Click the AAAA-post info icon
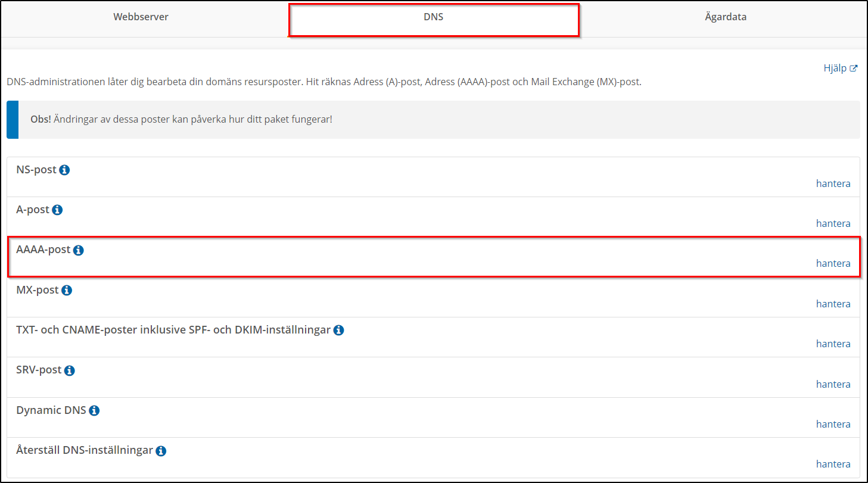The height and width of the screenshot is (483, 868). pyautogui.click(x=78, y=251)
